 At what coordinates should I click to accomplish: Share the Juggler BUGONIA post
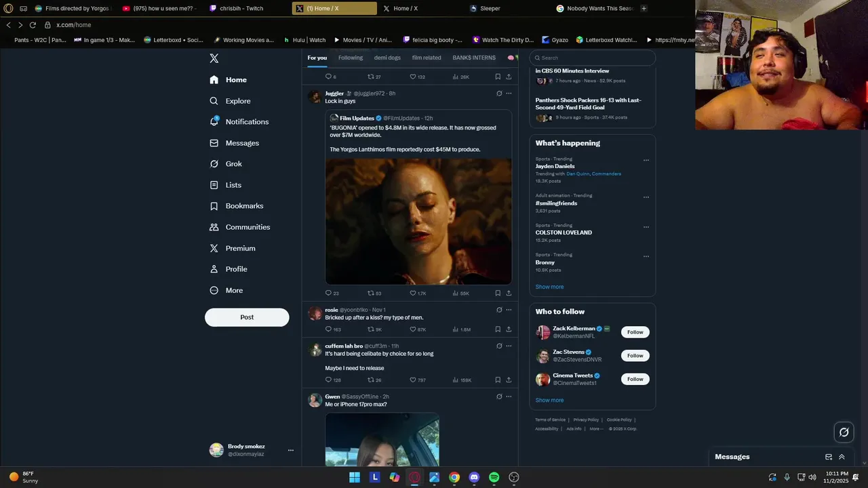(509, 293)
